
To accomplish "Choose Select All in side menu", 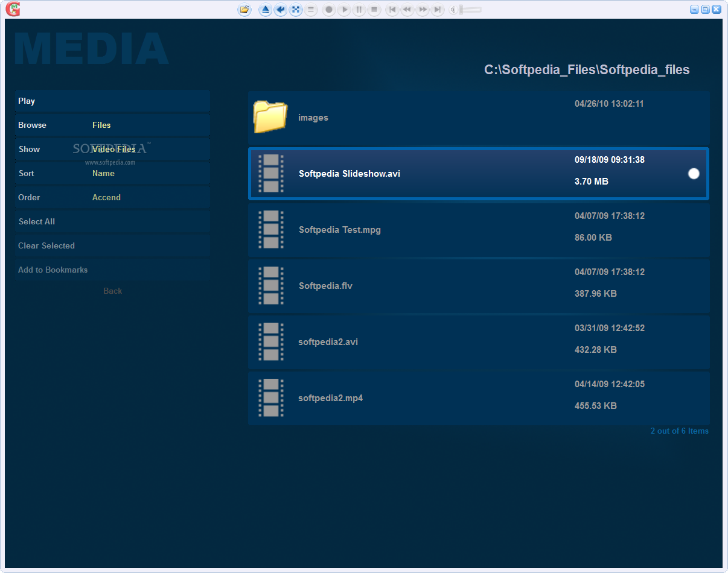I will [112, 221].
